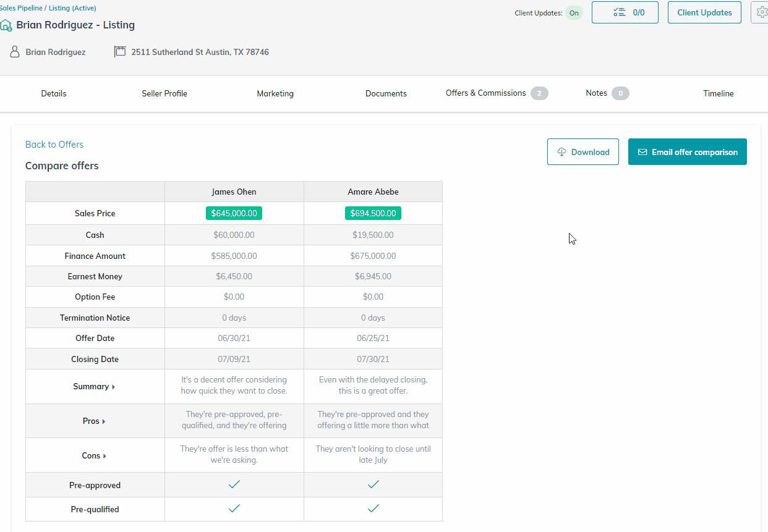
Task: Click the Back to Offers link
Action: coord(54,145)
